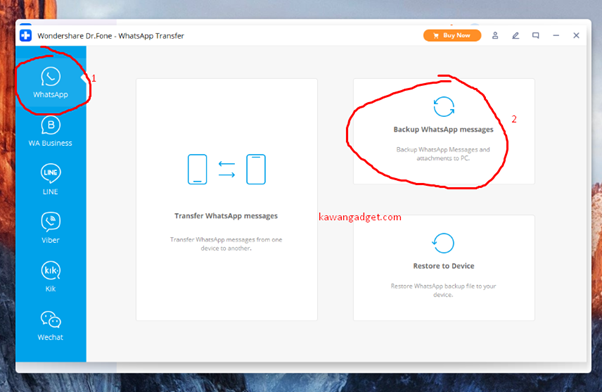The image size is (602, 392).
Task: Open the chat message icon
Action: click(536, 36)
